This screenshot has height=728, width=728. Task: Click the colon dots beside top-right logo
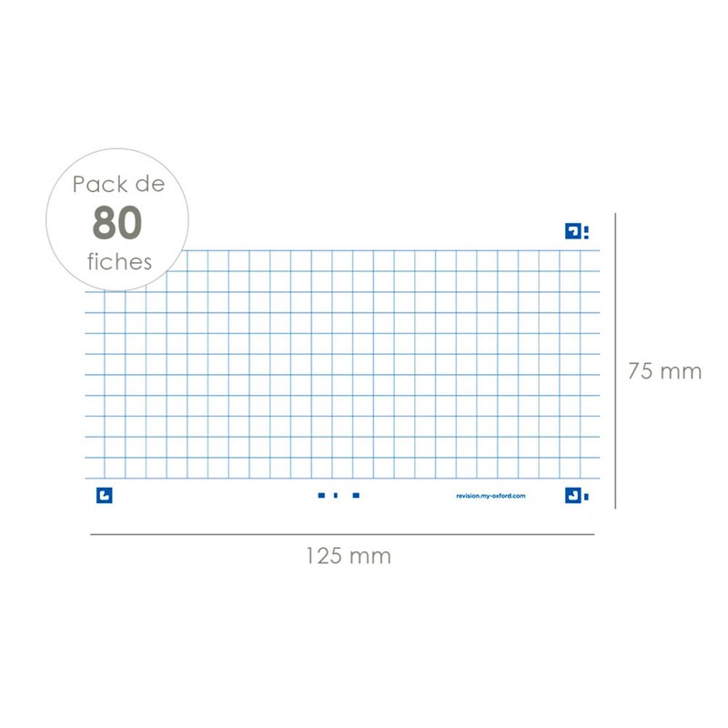point(586,231)
